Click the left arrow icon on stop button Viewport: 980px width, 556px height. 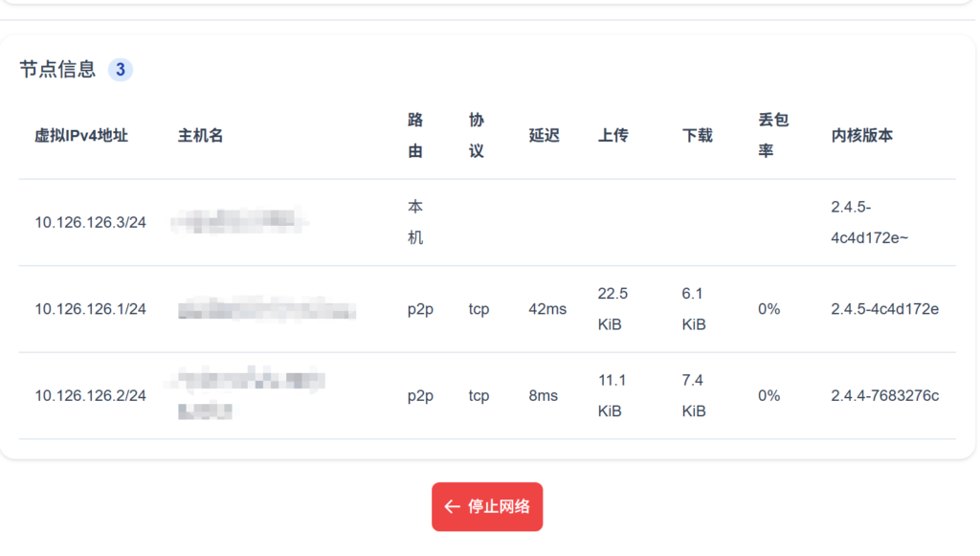pos(452,507)
